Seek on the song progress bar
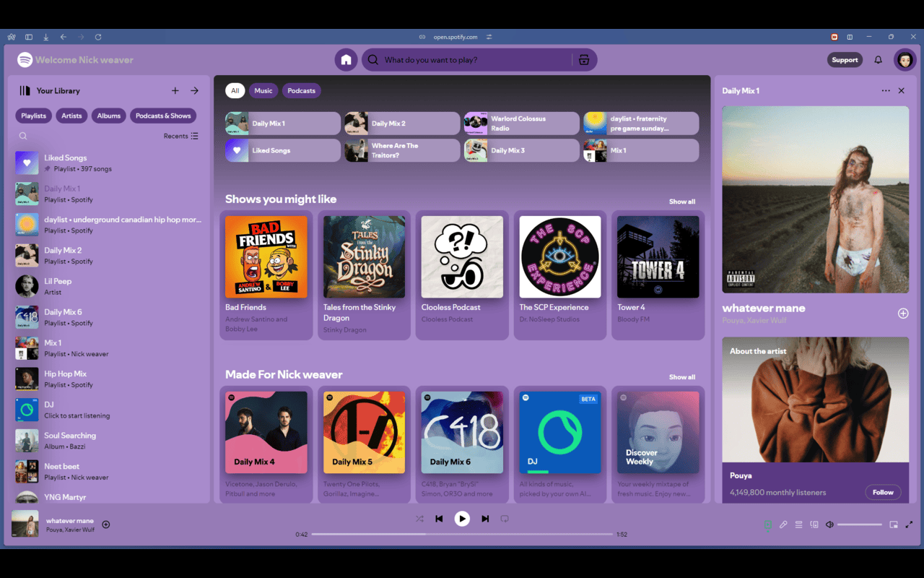Image resolution: width=924 pixels, height=578 pixels. click(462, 535)
